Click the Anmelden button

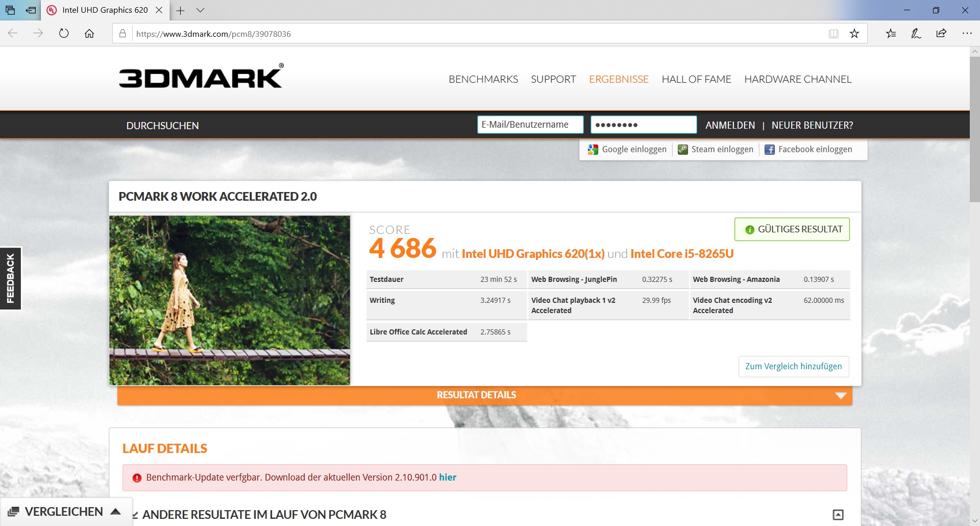pyautogui.click(x=730, y=125)
